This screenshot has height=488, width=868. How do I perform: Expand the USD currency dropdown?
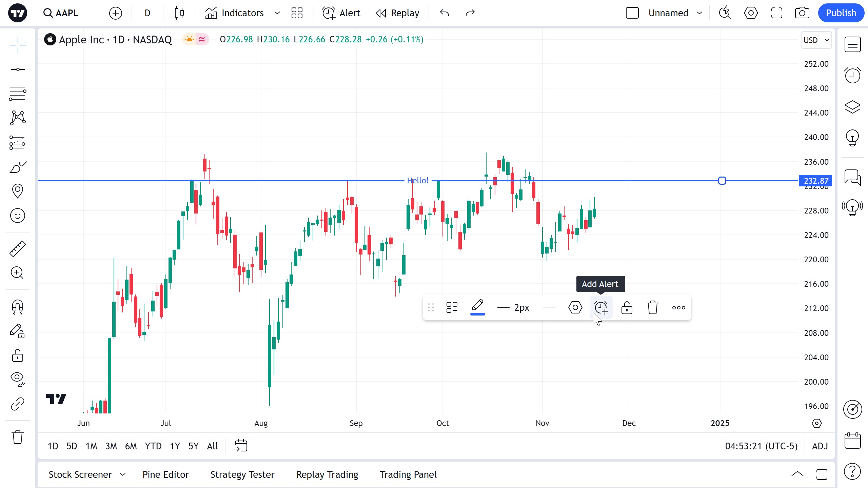[x=816, y=40]
